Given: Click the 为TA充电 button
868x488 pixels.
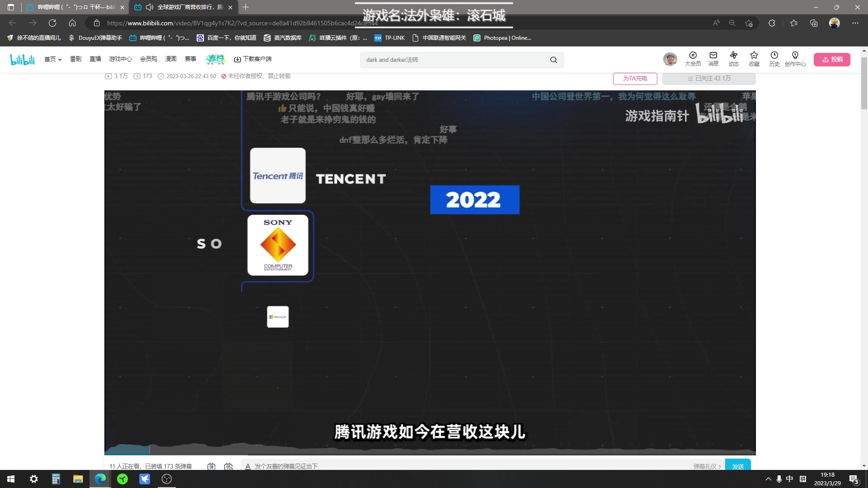Looking at the screenshot, I should coord(635,79).
